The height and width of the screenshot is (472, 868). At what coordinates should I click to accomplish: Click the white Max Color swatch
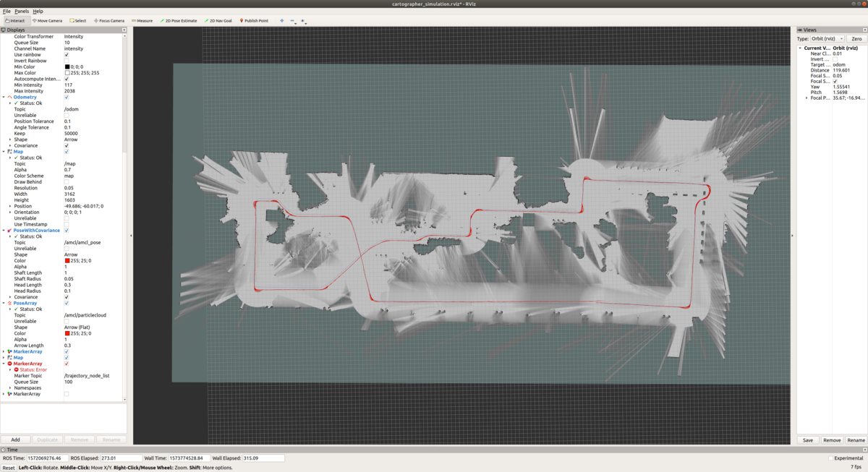pos(67,73)
